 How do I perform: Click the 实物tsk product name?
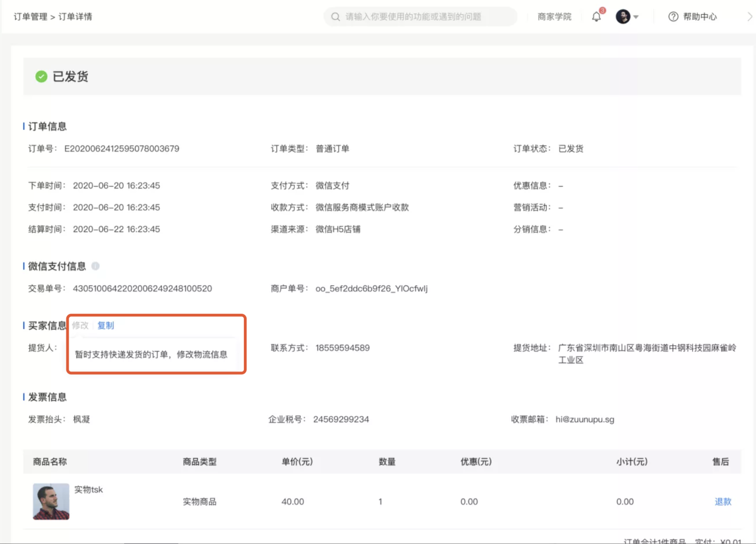tap(89, 489)
